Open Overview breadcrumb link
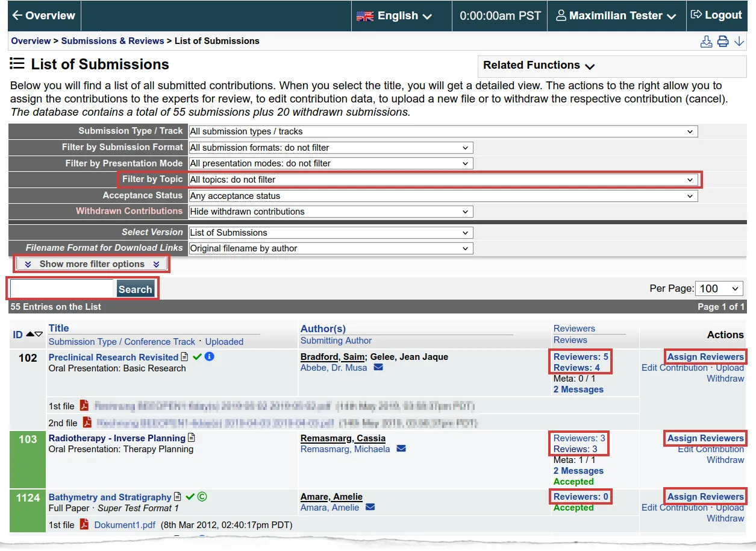 [x=31, y=41]
